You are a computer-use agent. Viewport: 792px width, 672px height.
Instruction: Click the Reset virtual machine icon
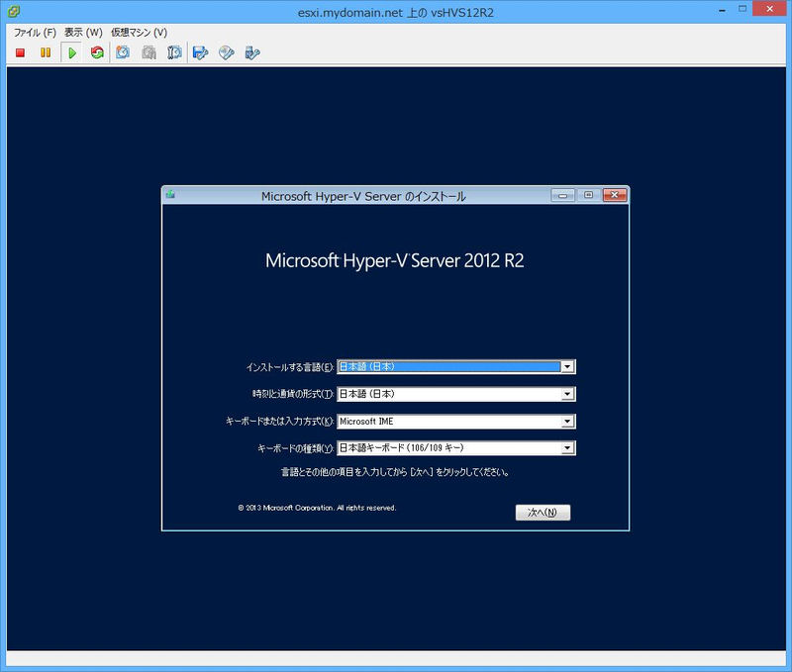(97, 52)
